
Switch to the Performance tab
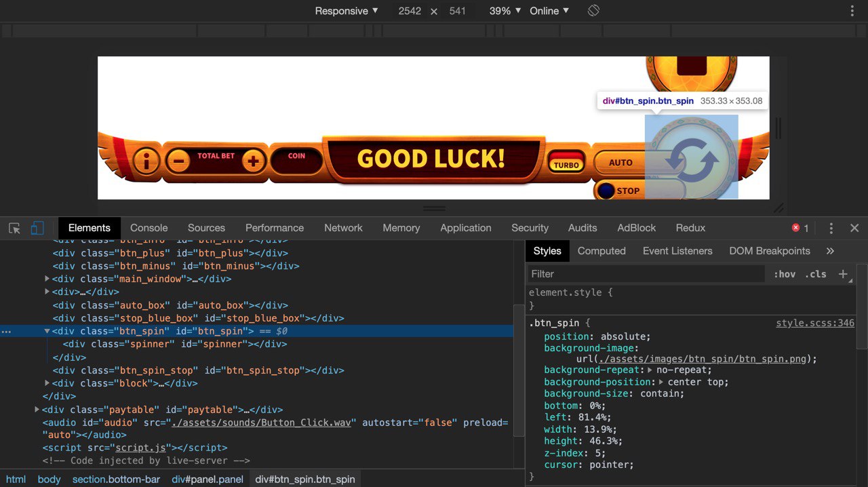click(x=275, y=228)
